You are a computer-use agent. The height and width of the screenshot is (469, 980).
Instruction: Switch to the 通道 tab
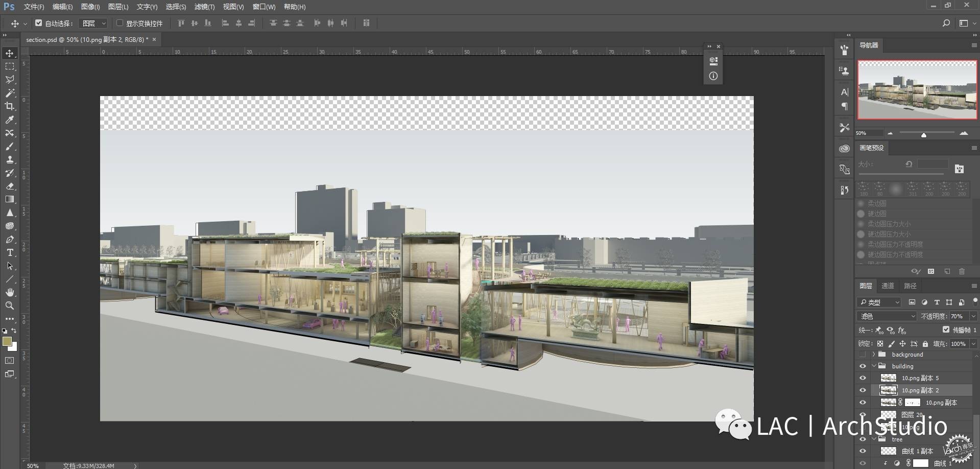click(x=888, y=286)
